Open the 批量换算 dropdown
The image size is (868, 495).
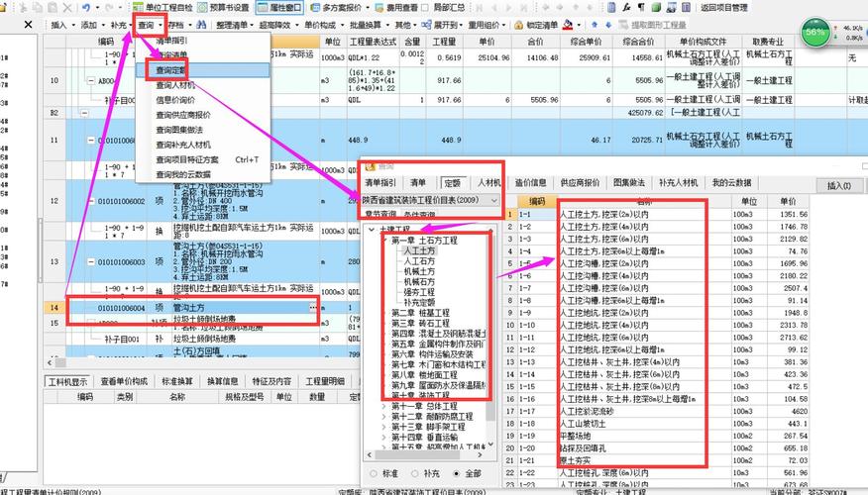369,25
